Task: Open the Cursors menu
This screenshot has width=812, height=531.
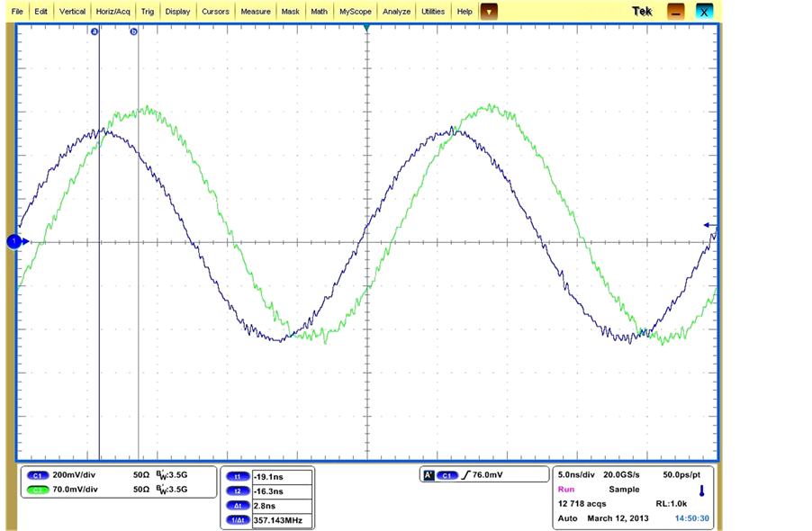Action: [215, 12]
